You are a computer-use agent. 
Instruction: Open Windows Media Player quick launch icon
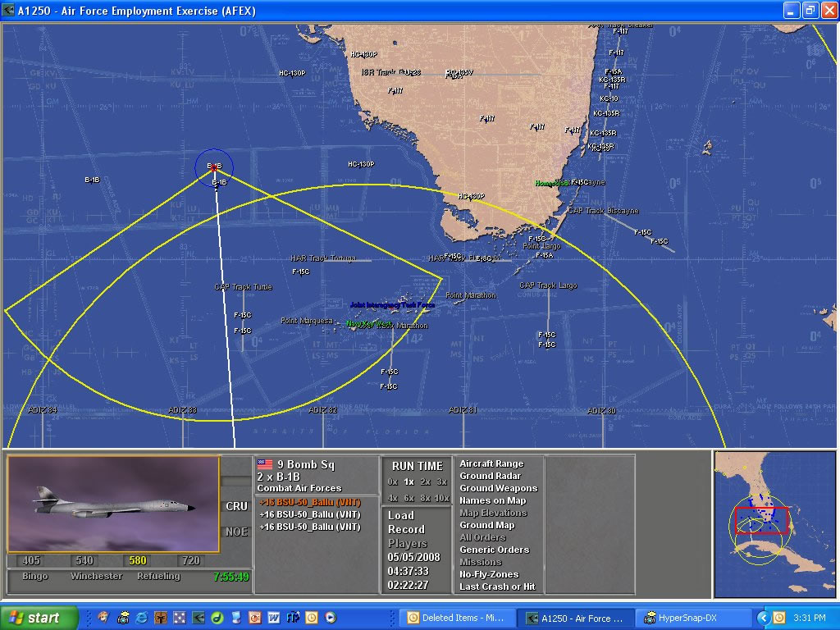point(330,618)
